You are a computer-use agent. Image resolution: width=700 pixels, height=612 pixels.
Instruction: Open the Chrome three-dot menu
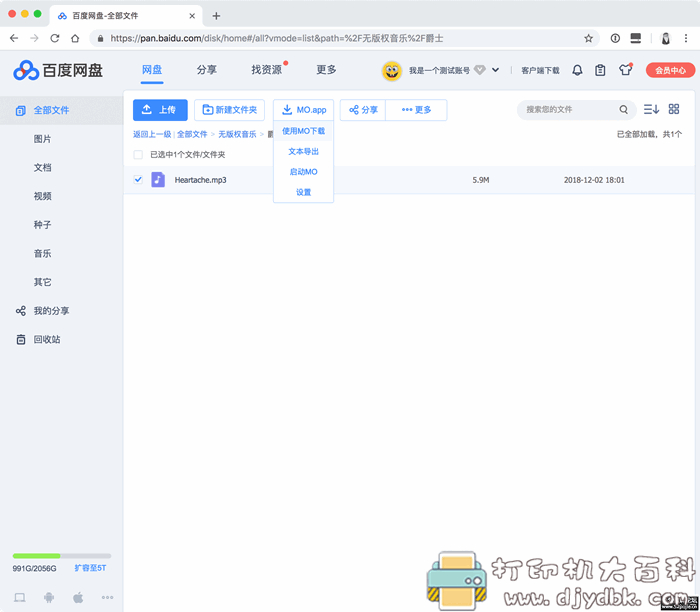[x=686, y=38]
